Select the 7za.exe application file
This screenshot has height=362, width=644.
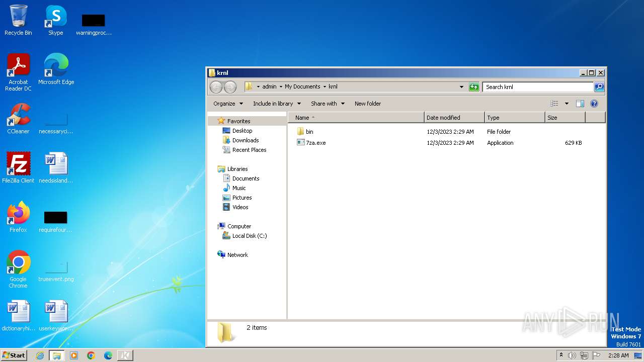point(311,143)
